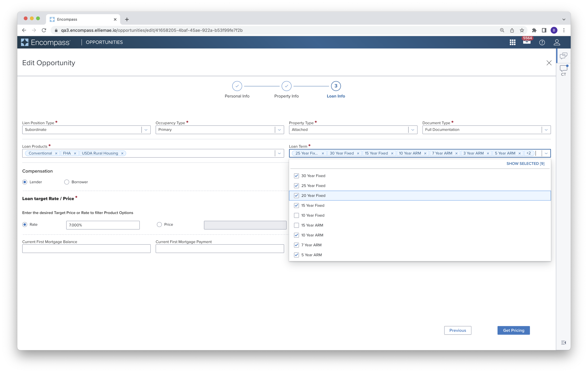The width and height of the screenshot is (588, 373).
Task: Go to the Property Info step
Action: (x=286, y=86)
